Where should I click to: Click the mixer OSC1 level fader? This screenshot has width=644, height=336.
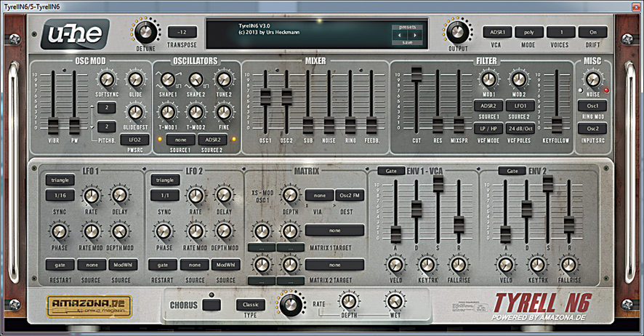[265, 97]
